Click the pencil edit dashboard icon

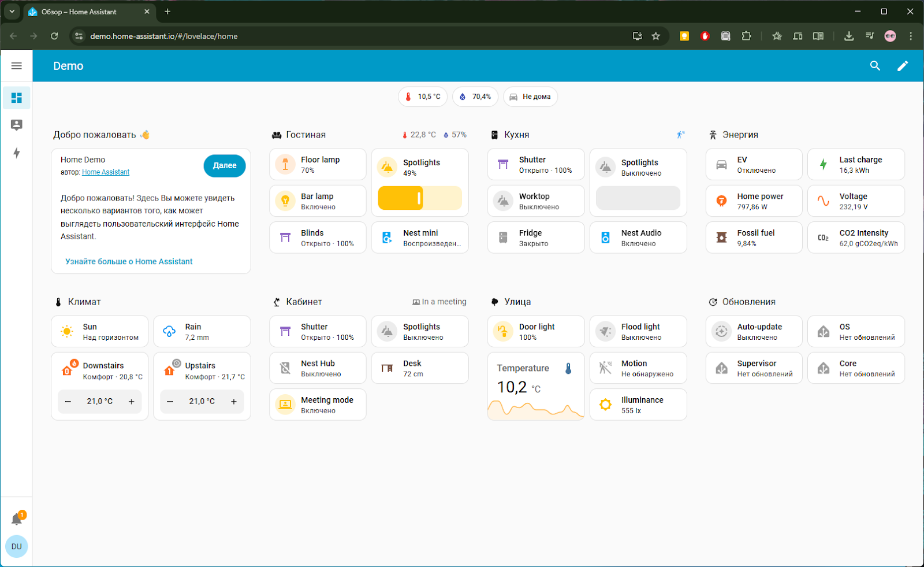coord(902,66)
